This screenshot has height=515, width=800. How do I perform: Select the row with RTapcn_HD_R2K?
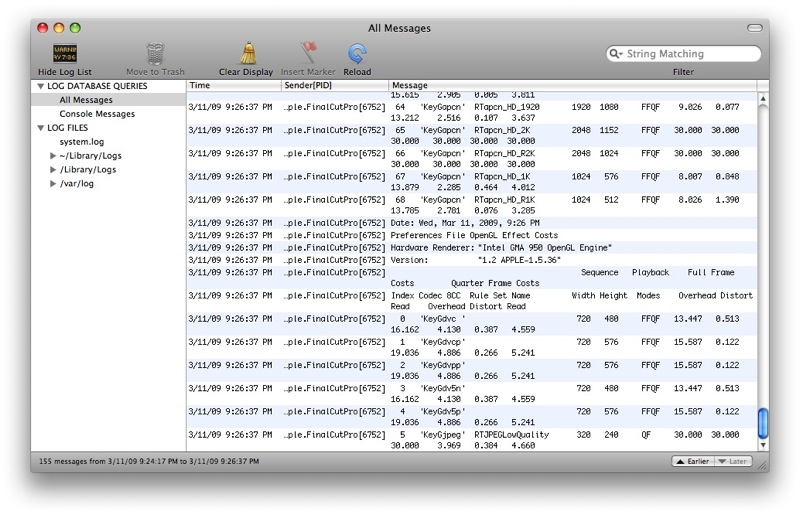(472, 159)
